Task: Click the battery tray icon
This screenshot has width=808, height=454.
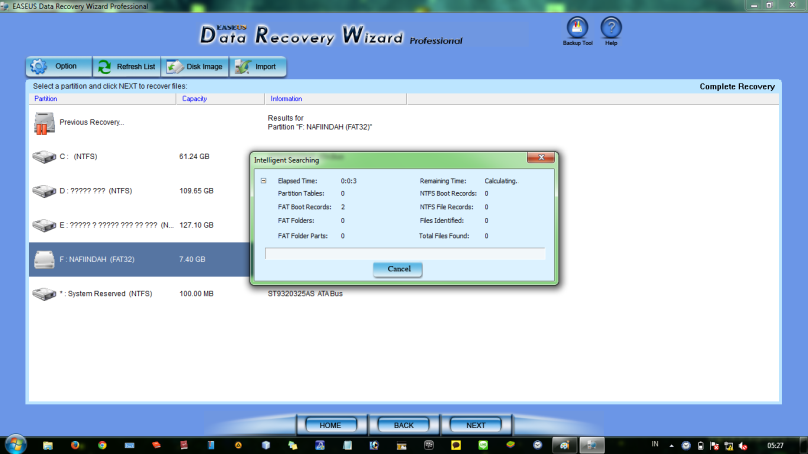Action: pos(700,446)
